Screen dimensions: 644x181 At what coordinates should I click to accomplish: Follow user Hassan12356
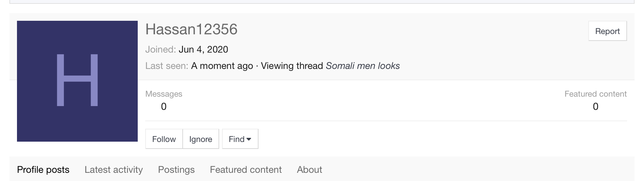(x=164, y=139)
